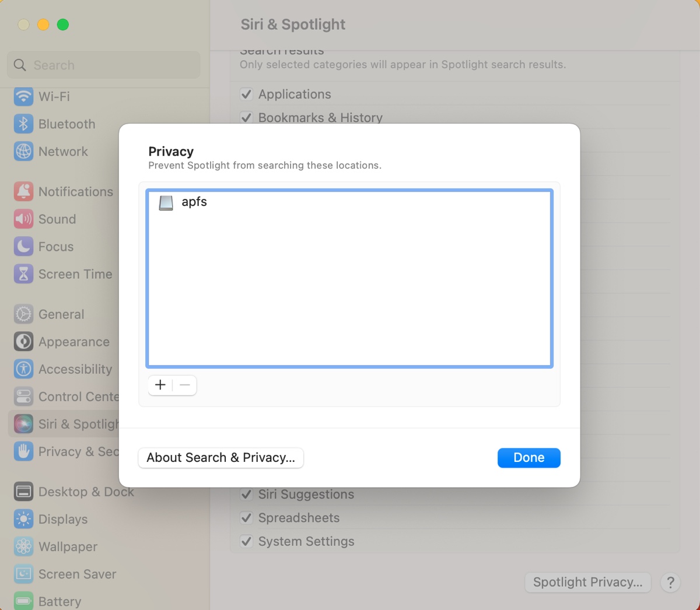Toggle the Siri Suggestions checkbox

247,495
